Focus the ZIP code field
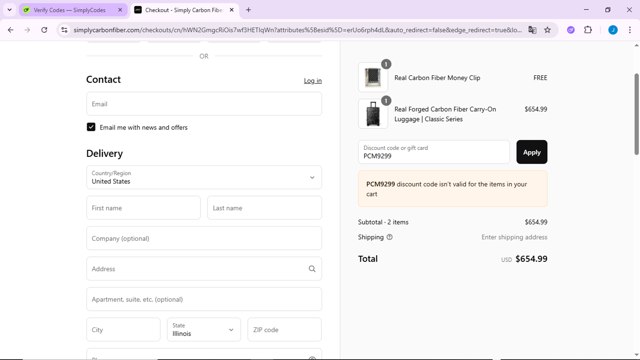640x360 pixels. click(x=284, y=330)
